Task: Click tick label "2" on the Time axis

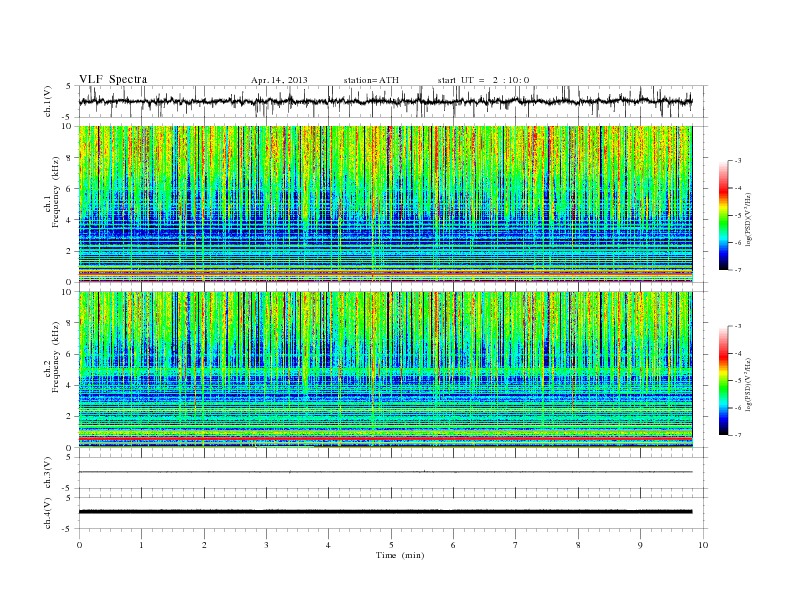Action: click(204, 545)
